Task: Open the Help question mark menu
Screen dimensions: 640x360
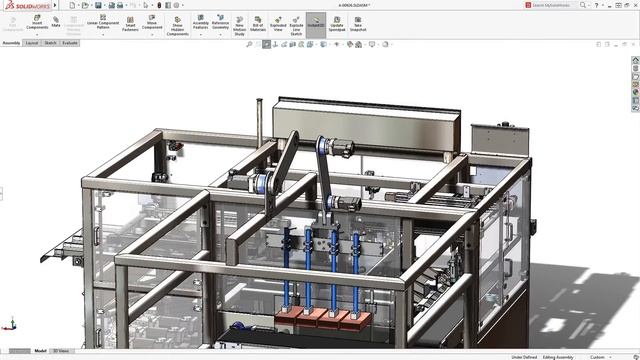Action: click(x=596, y=5)
